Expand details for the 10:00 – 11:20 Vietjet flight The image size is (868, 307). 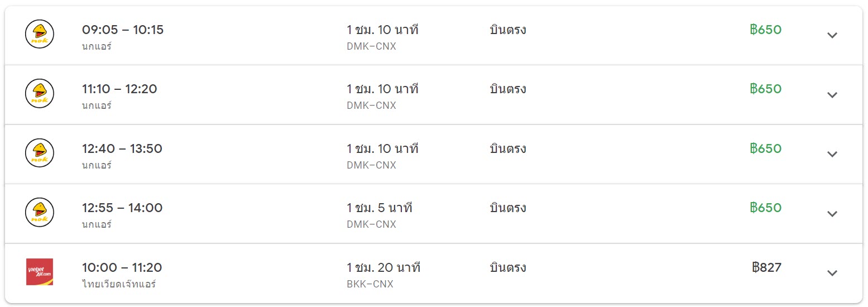tap(832, 273)
